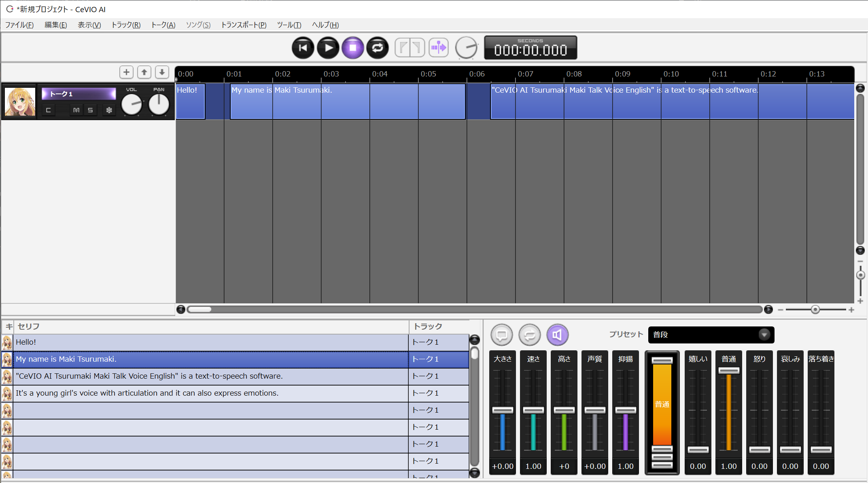This screenshot has height=483, width=868.
Task: Click the SECONDS time counter display
Action: 531,48
